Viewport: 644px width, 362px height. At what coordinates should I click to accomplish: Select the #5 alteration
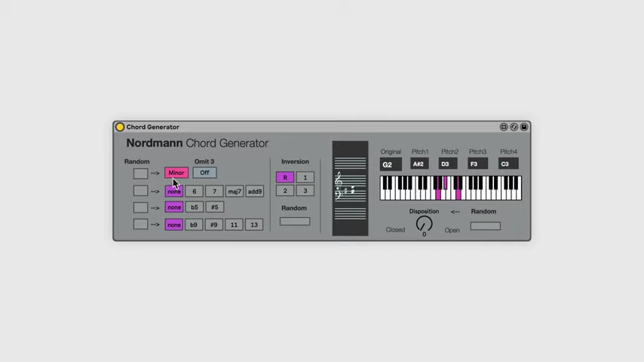(x=214, y=207)
